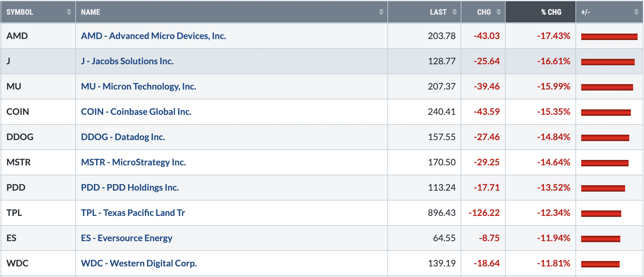Open TPL - Texas Pacific Land link

133,213
